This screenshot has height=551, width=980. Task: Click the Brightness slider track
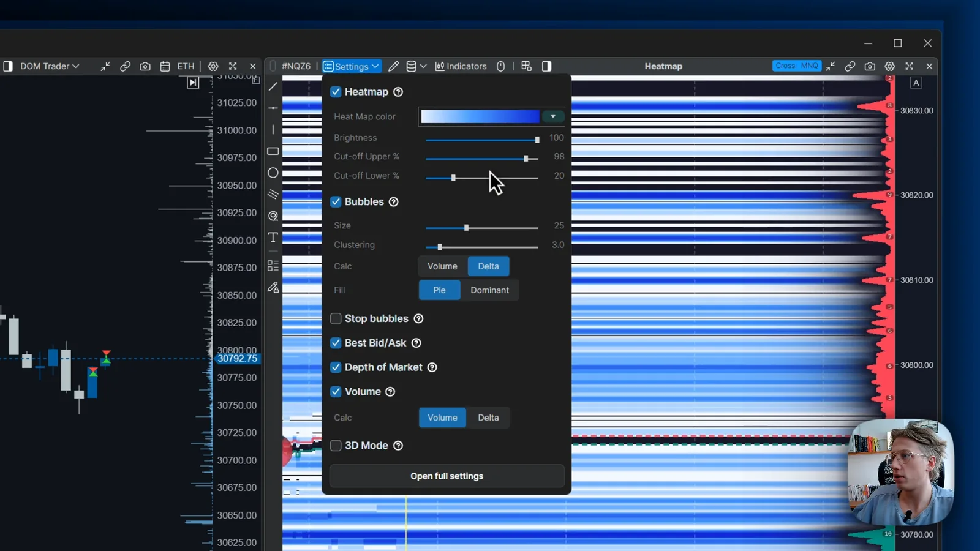tap(482, 140)
